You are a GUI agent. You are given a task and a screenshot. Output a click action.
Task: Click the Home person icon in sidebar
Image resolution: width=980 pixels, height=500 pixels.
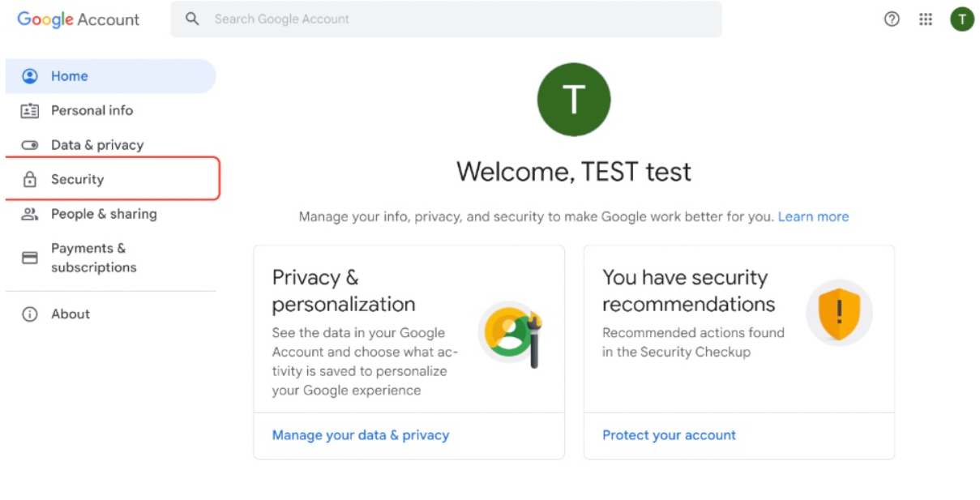(x=30, y=76)
